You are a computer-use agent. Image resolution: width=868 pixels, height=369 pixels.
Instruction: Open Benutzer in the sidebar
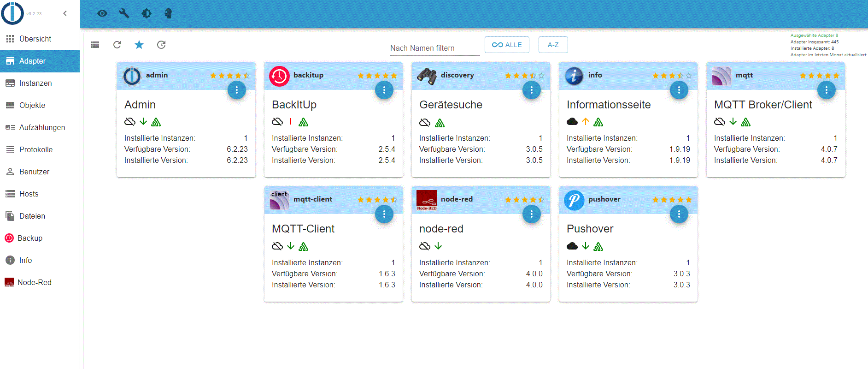click(x=40, y=172)
